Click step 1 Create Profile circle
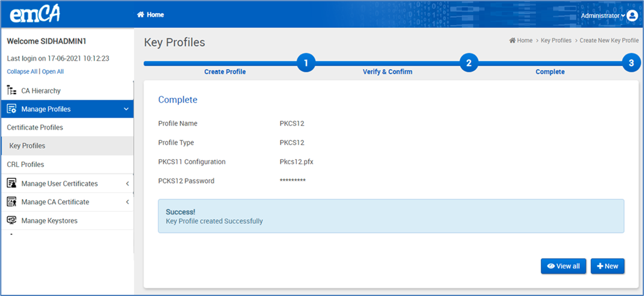 [x=306, y=63]
